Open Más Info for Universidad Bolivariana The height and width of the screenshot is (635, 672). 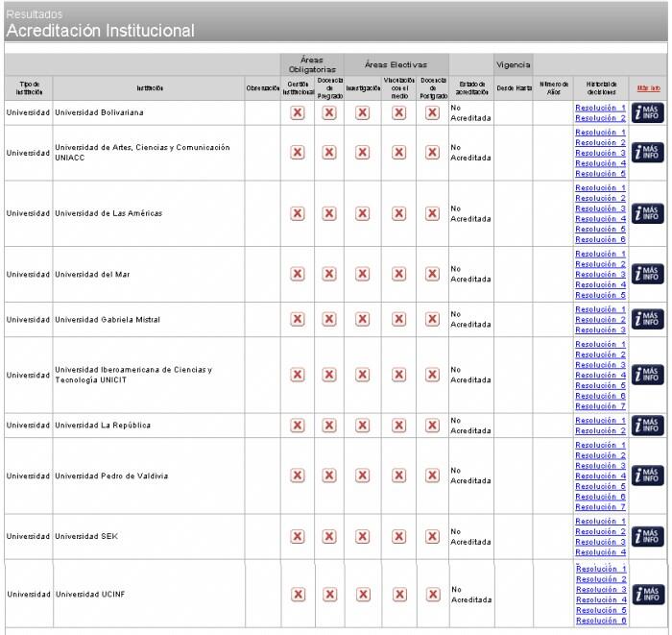648,112
